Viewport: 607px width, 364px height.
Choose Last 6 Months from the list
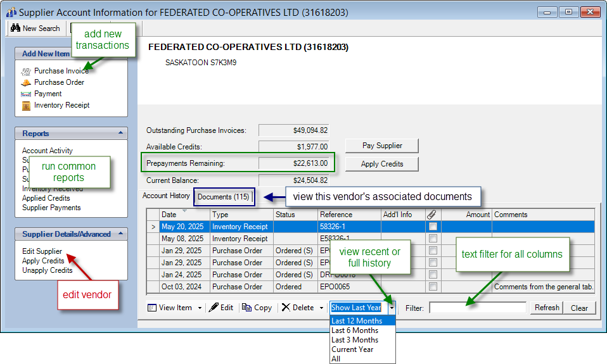pos(362,330)
